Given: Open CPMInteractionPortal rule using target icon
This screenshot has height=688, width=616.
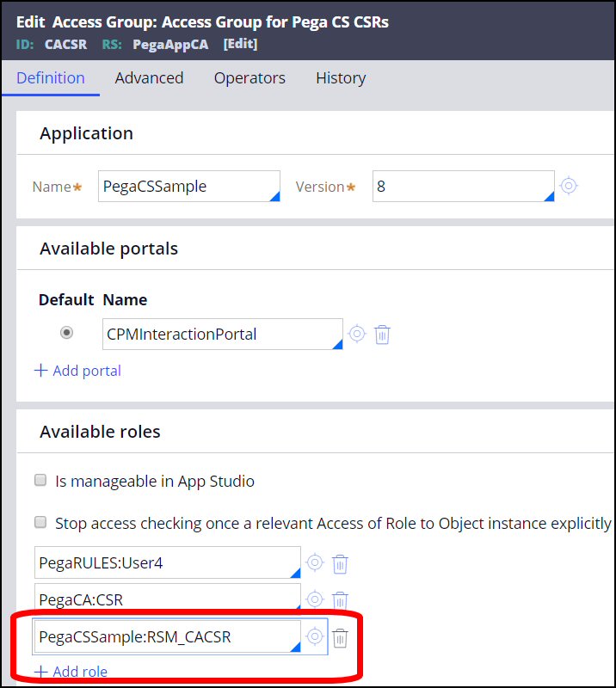Looking at the screenshot, I should tap(357, 334).
